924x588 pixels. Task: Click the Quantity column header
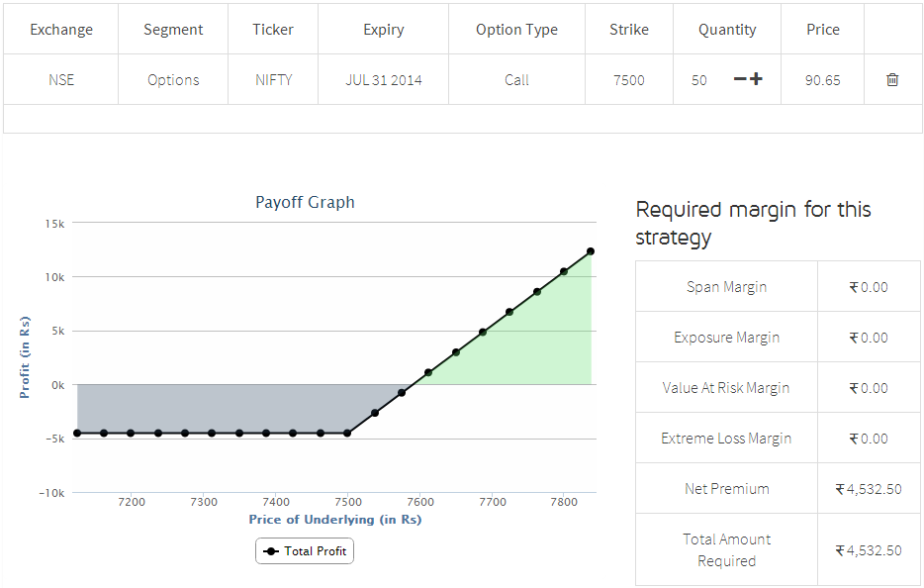[x=727, y=30]
